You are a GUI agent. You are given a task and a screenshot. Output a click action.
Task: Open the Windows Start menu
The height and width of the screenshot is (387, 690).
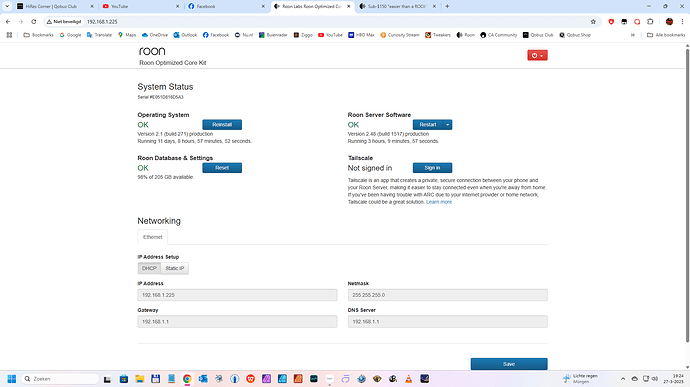click(x=12, y=379)
